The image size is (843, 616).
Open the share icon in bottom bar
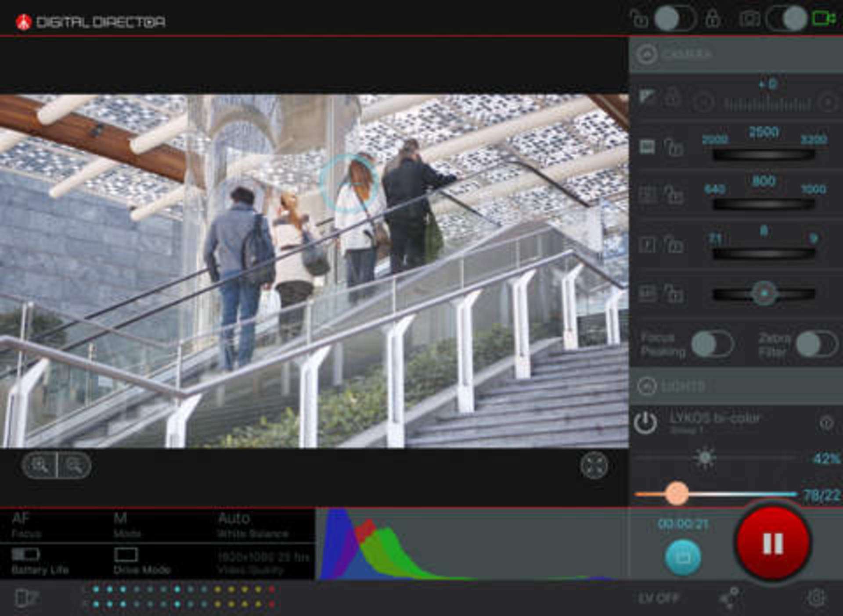coord(729,598)
